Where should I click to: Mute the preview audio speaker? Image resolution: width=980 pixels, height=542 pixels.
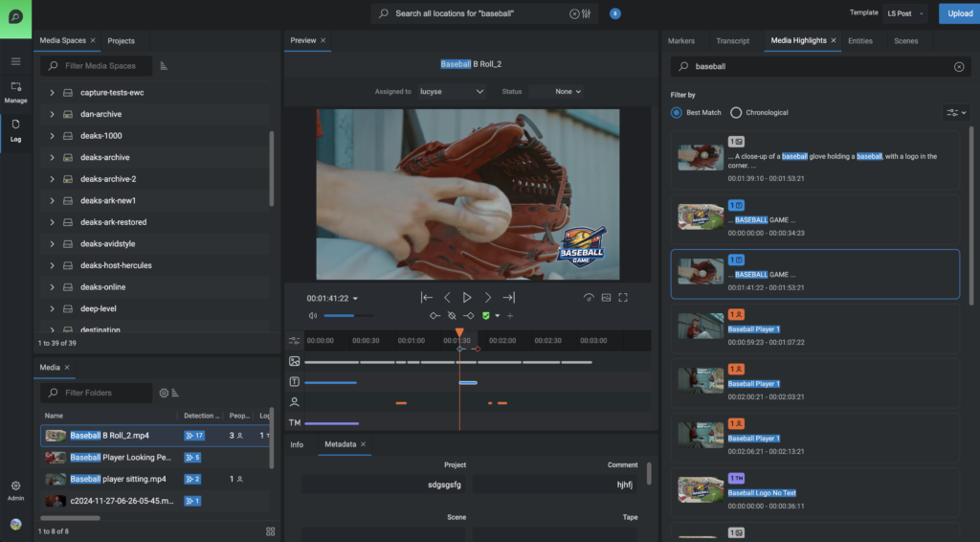(x=312, y=315)
